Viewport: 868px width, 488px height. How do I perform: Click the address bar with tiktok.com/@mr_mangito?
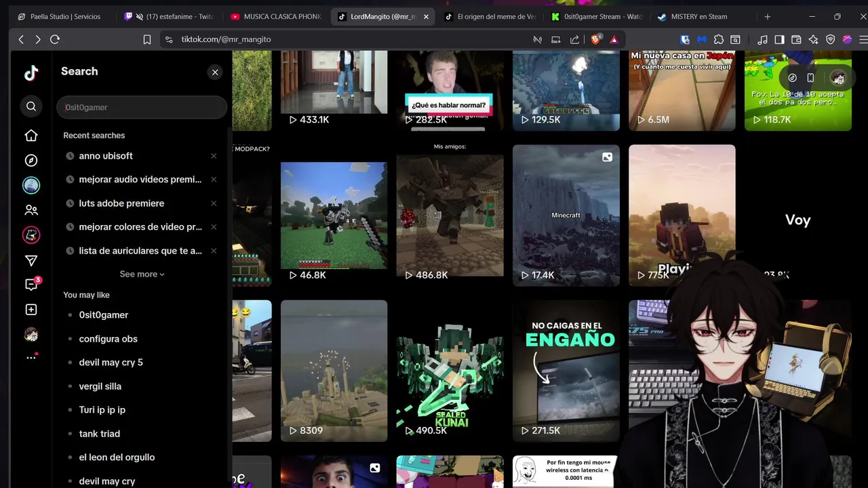[x=346, y=39]
